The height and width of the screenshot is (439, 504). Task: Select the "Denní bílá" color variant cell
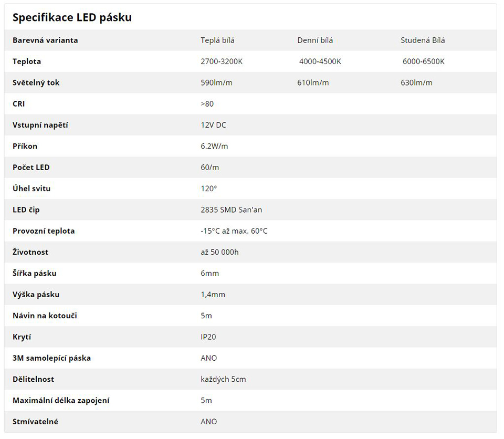[x=315, y=40]
